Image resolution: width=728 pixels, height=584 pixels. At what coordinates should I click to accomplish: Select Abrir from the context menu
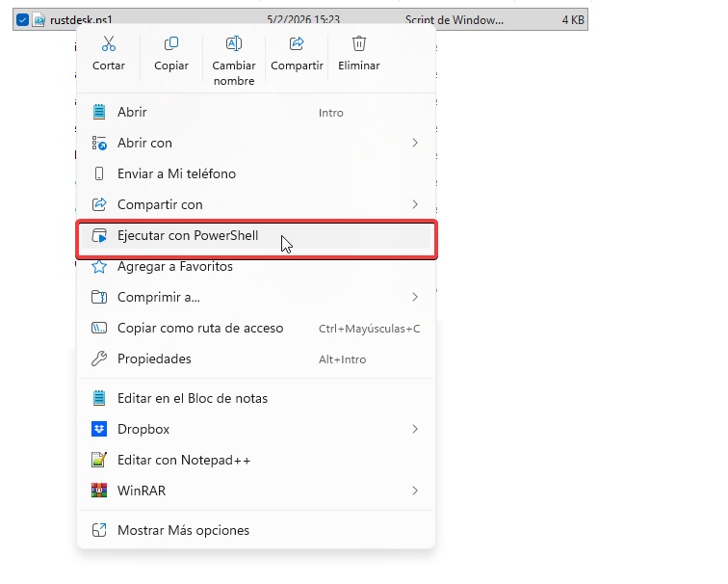pos(132,112)
